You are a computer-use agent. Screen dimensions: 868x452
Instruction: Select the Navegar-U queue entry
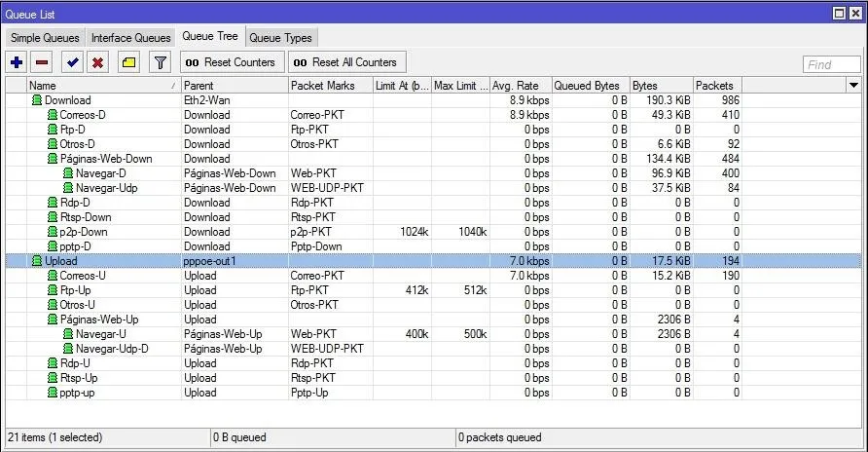pyautogui.click(x=101, y=334)
